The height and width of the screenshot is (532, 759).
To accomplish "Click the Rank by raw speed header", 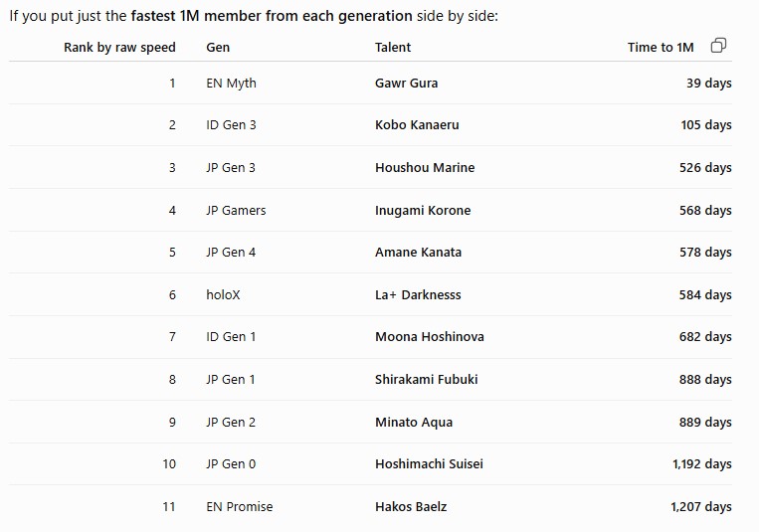I will 119,48.
